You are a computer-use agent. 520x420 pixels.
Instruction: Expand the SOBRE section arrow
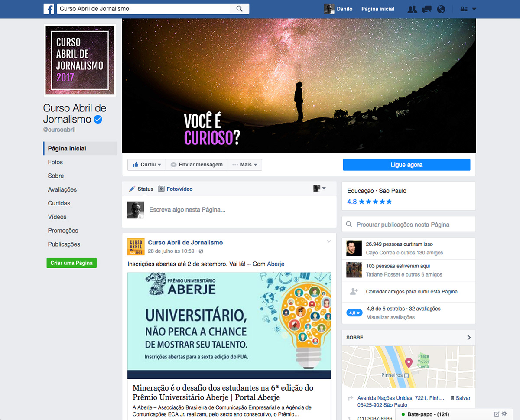pos(469,337)
